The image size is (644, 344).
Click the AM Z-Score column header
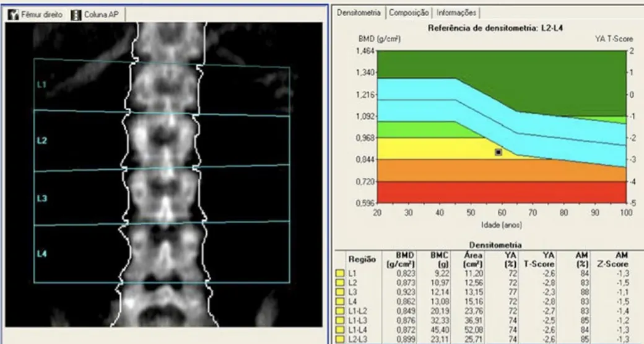tap(613, 260)
